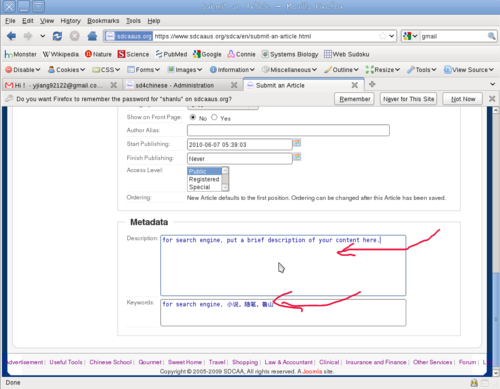The height and width of the screenshot is (389, 500).
Task: Open the Finish Publishing calendar picker
Action: point(297,157)
